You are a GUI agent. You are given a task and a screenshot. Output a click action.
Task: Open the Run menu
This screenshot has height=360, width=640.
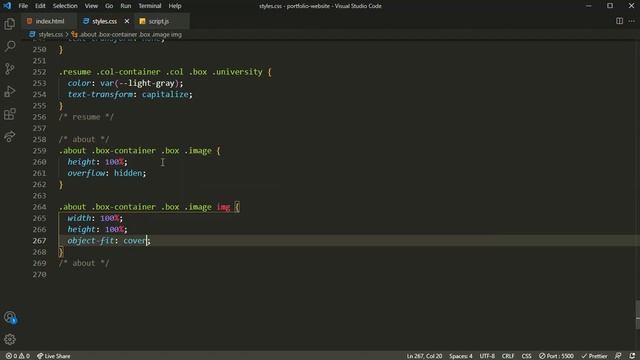tap(126, 6)
